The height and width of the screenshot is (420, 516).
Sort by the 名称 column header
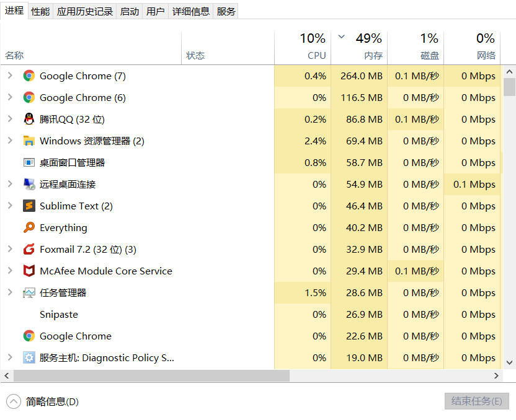91,48
